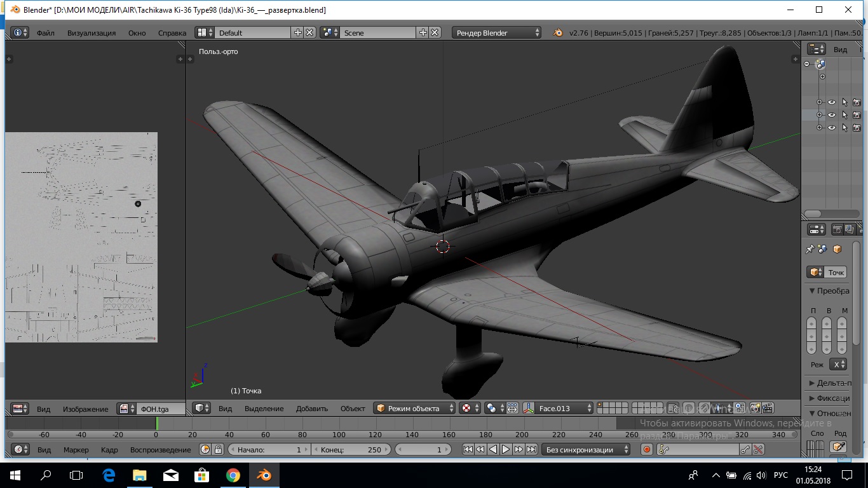This screenshot has height=488, width=868.
Task: Click the padlock icon in the timeline header
Action: (218, 449)
